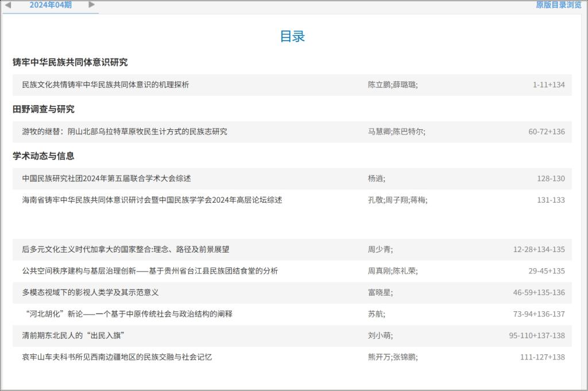Open article 民族文化共情铸牢中华民族共同体意识的机理探析
This screenshot has width=588, height=391.
105,85
